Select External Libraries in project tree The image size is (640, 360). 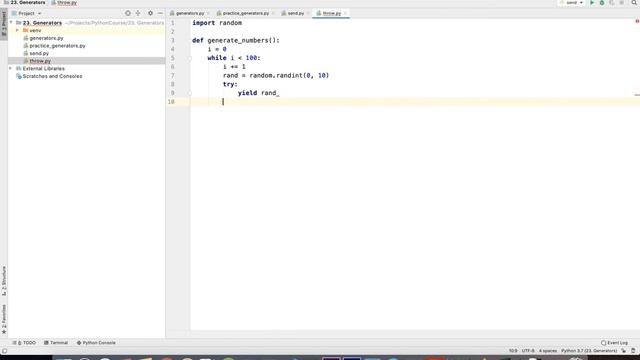[43, 69]
